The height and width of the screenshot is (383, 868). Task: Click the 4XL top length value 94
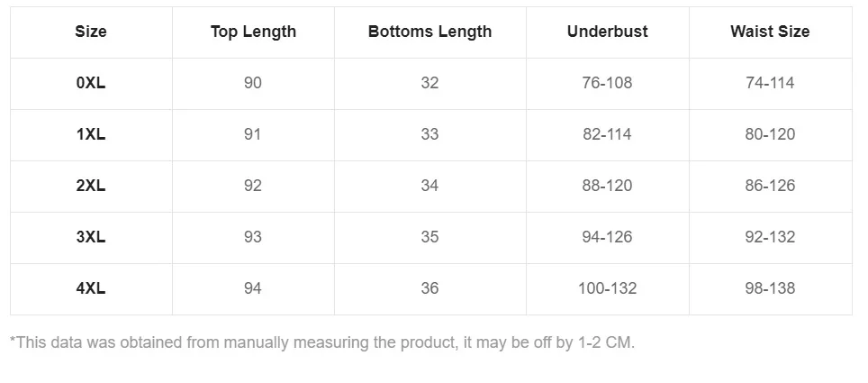[x=253, y=288]
